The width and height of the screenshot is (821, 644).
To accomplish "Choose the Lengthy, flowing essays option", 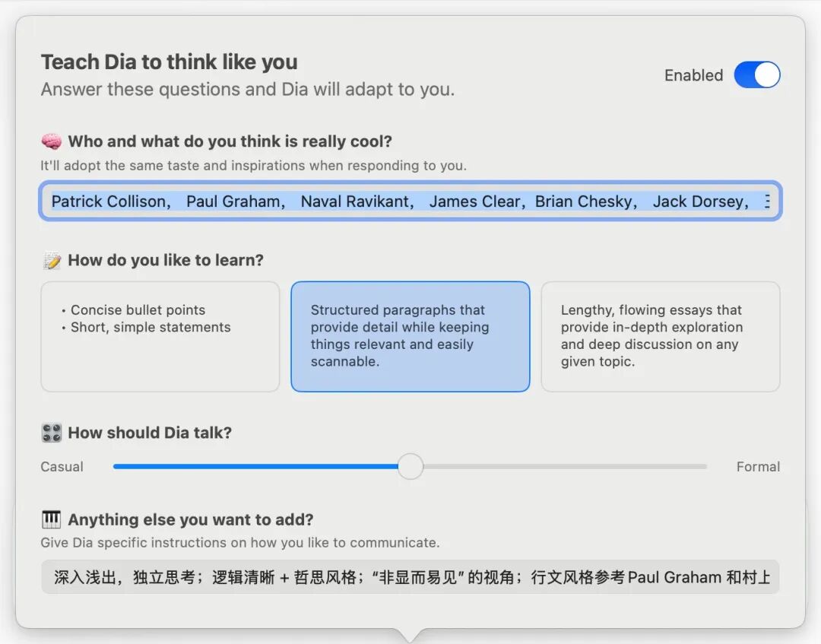I will [660, 336].
